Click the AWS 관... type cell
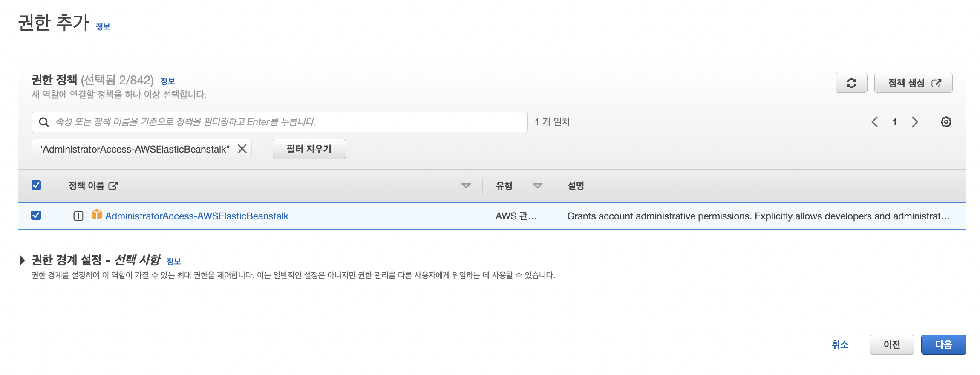980x375 pixels. [516, 216]
